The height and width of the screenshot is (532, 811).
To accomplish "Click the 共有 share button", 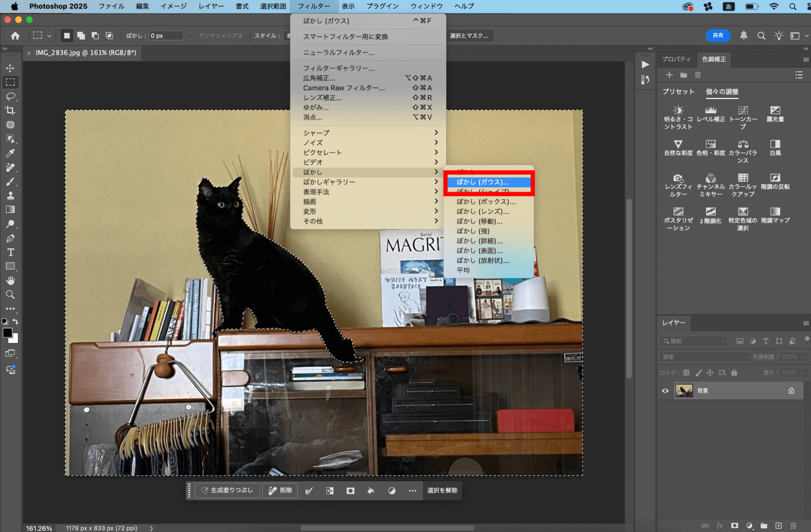I will pos(718,36).
